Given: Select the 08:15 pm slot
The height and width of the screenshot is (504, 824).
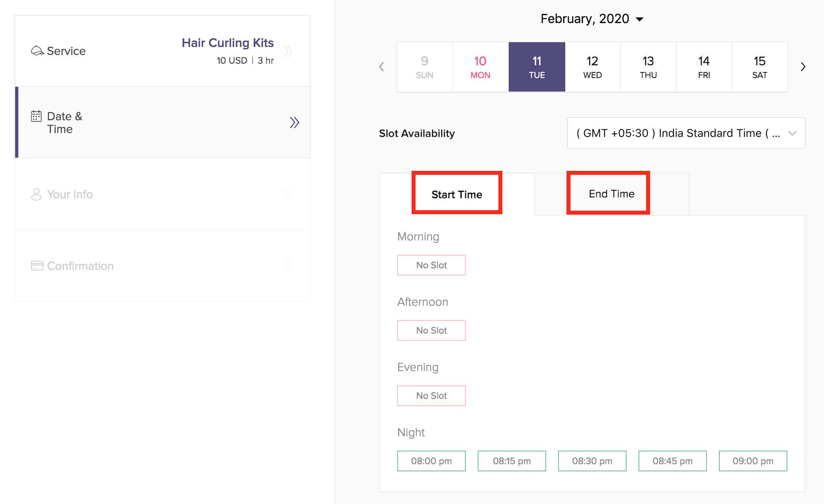Looking at the screenshot, I should point(512,461).
